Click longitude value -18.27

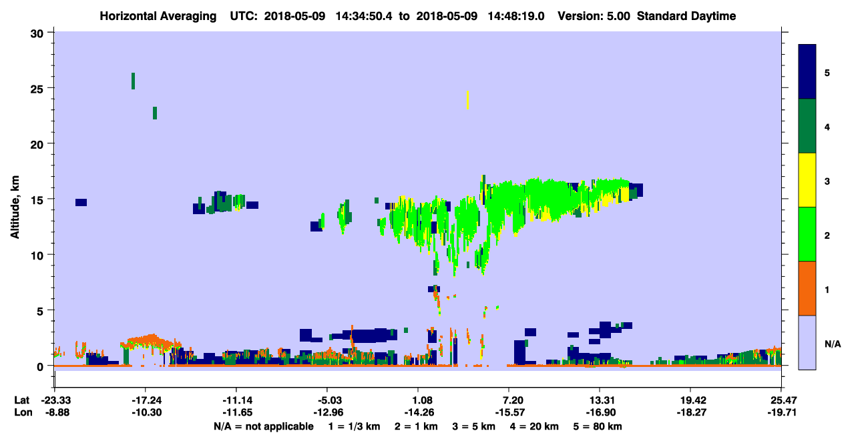point(690,413)
